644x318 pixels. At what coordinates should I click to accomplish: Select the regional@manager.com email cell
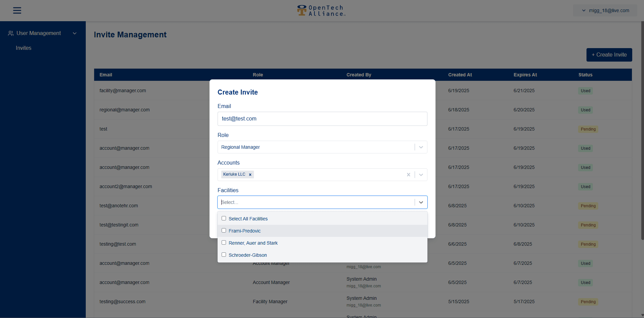click(x=124, y=110)
